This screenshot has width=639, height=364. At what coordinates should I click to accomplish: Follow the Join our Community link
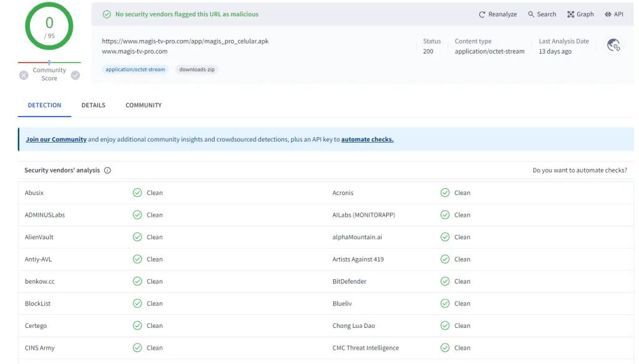[56, 139]
